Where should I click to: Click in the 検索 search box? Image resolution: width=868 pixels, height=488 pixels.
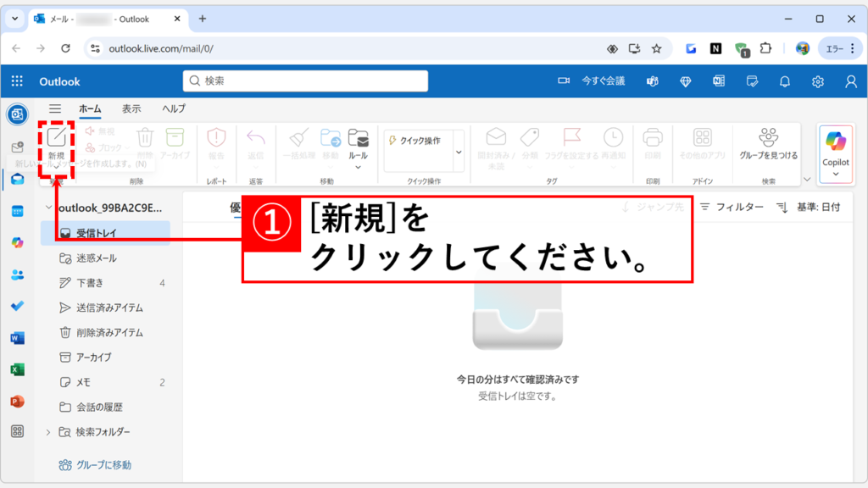(305, 80)
